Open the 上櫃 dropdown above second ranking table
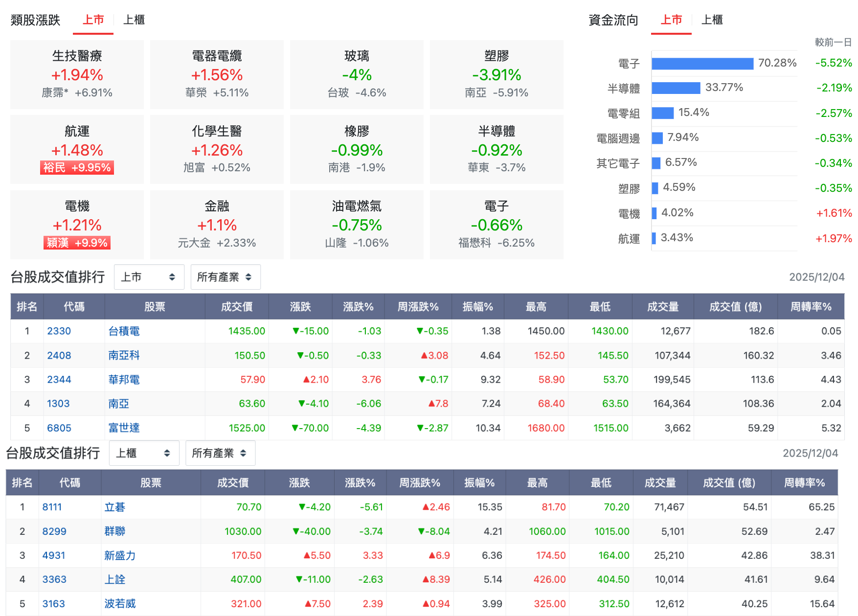Screen dimensions: 858x616 [x=144, y=453]
